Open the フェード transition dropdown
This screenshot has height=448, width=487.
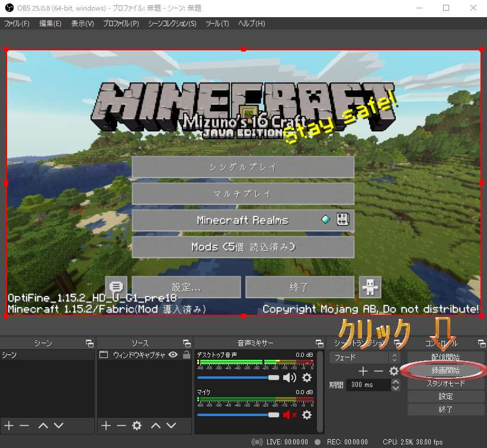[x=364, y=357]
